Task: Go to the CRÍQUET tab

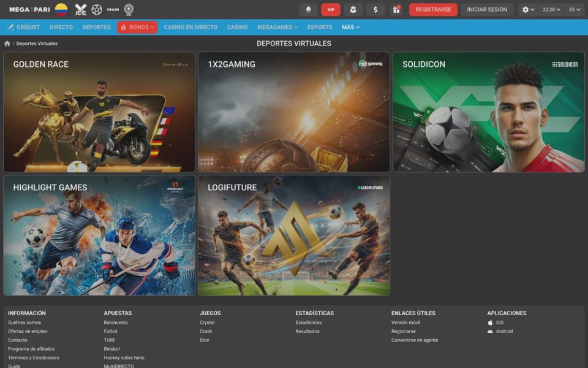Action: pos(24,27)
